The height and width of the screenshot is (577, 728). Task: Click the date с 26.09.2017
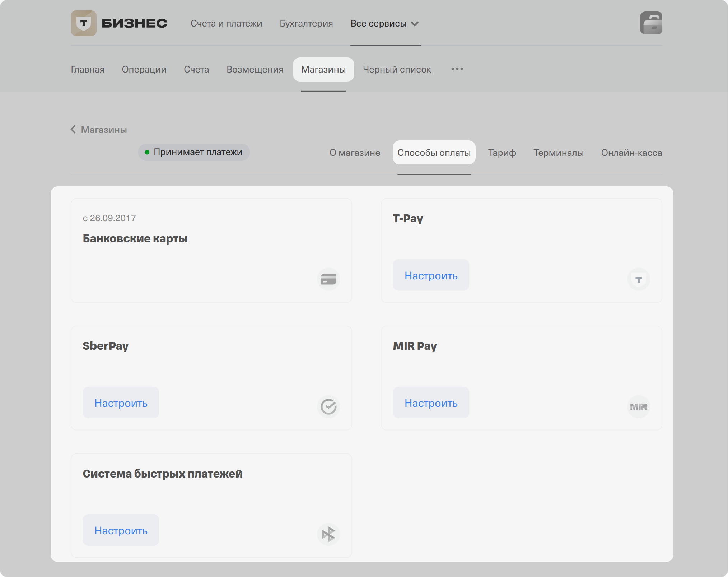click(109, 218)
